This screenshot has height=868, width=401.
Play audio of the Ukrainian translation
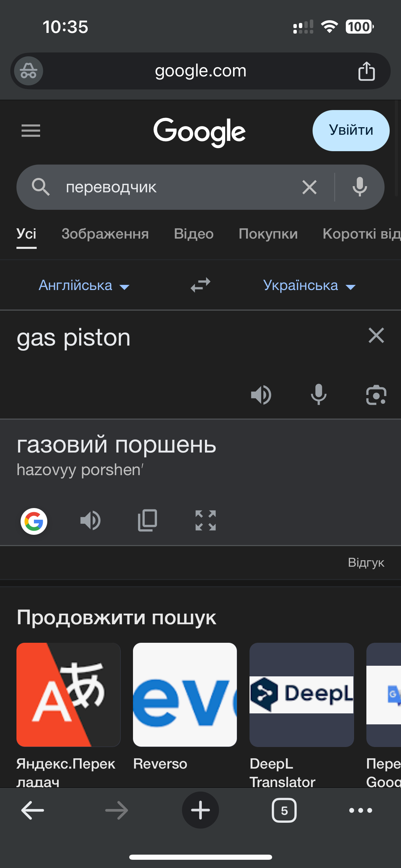[90, 520]
